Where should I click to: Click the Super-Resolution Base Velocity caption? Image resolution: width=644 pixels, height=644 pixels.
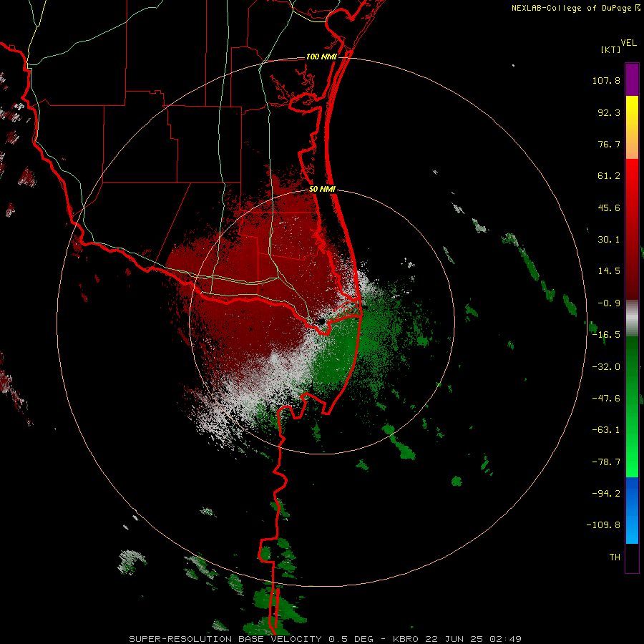[326, 639]
